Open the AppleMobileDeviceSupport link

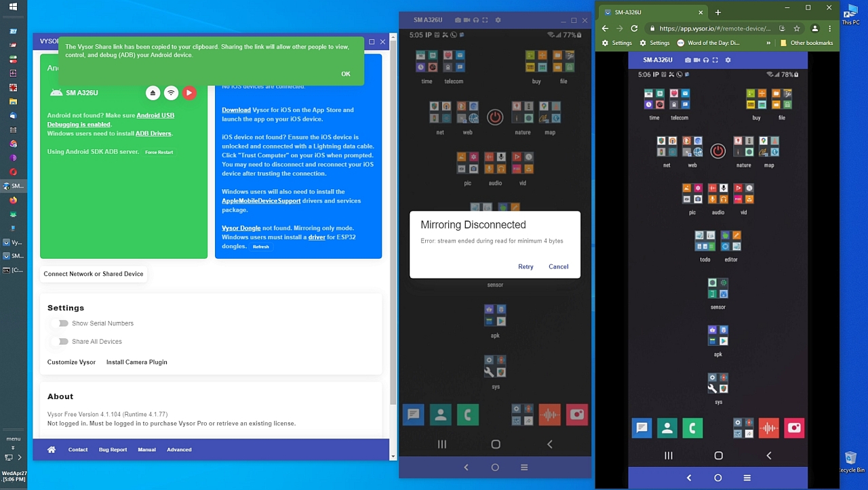coord(261,201)
